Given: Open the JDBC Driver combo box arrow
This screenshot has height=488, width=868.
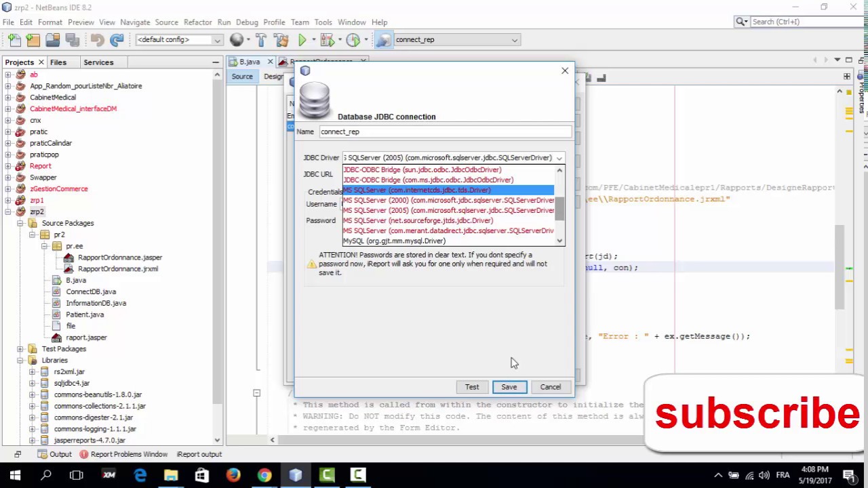Looking at the screenshot, I should pyautogui.click(x=559, y=158).
